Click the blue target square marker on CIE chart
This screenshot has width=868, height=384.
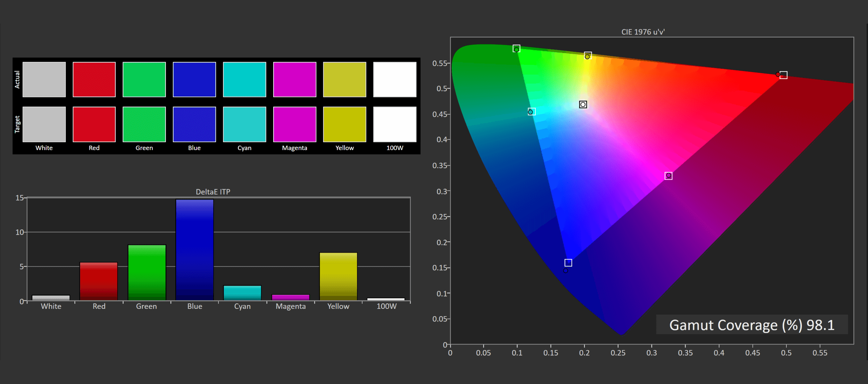click(x=568, y=263)
